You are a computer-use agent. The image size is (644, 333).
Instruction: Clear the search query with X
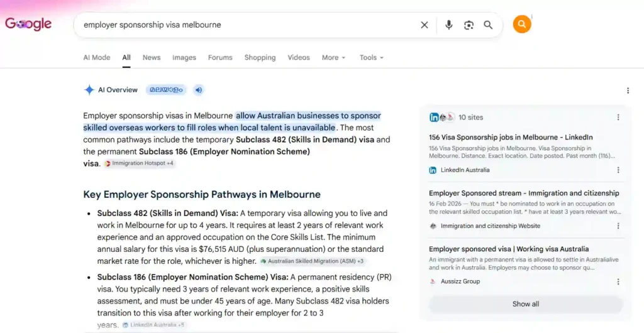tap(425, 25)
